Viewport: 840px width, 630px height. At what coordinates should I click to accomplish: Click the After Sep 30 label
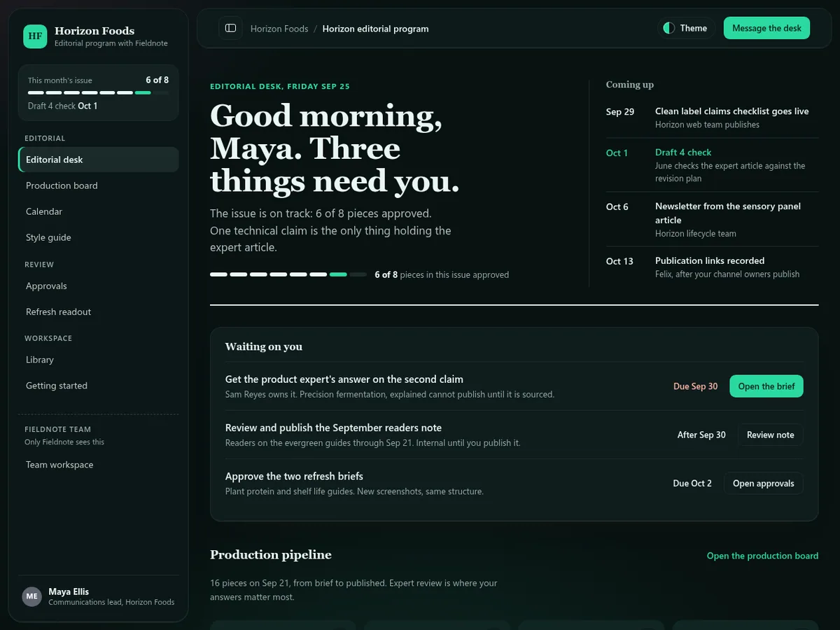click(701, 435)
